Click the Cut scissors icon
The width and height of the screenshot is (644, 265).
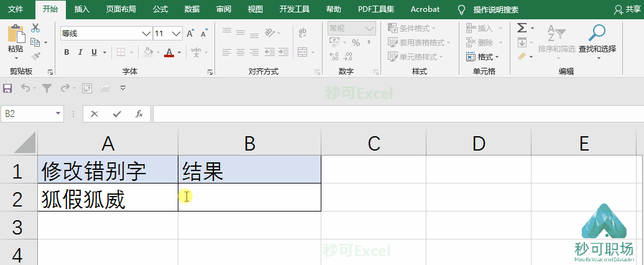tap(35, 28)
